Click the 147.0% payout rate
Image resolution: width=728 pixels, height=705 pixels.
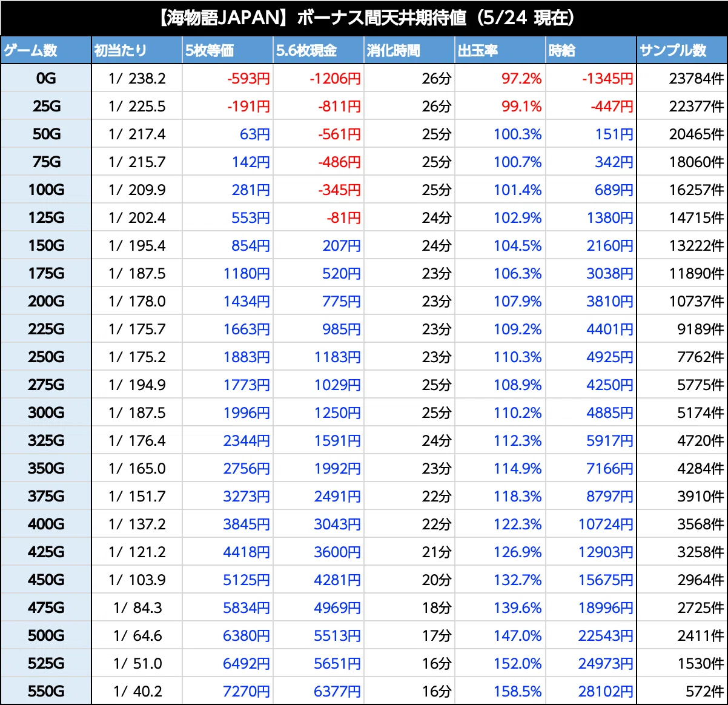[x=518, y=635]
